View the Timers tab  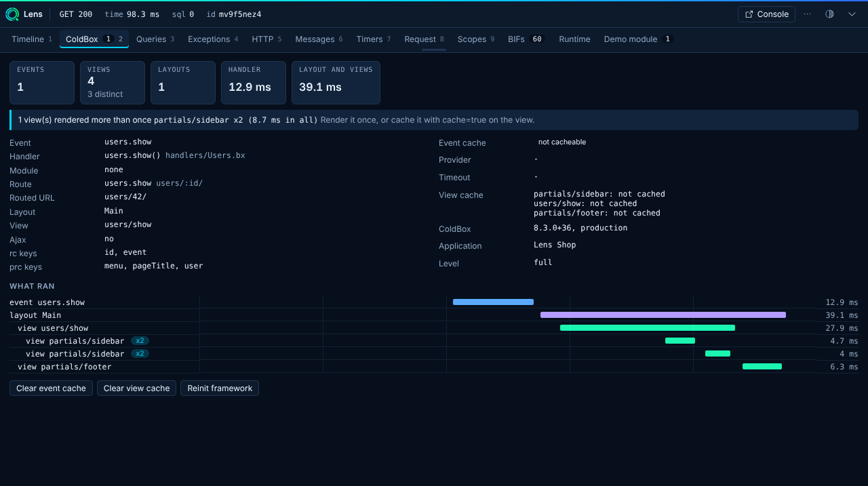(x=374, y=39)
